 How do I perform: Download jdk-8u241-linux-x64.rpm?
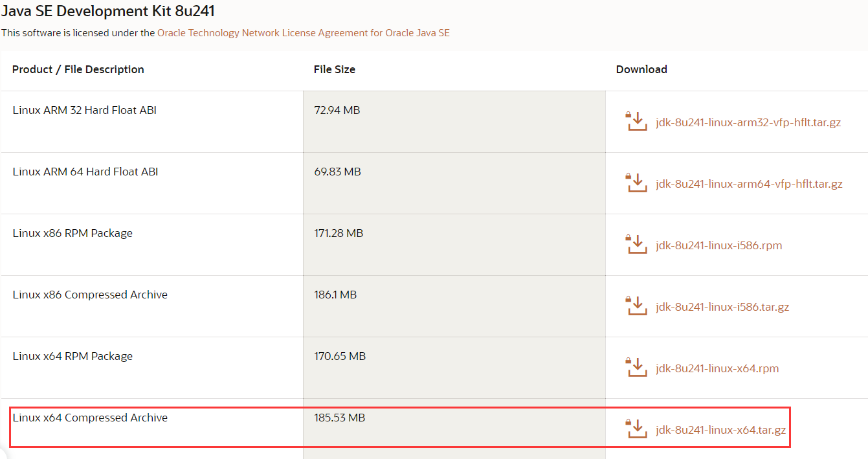pos(717,368)
